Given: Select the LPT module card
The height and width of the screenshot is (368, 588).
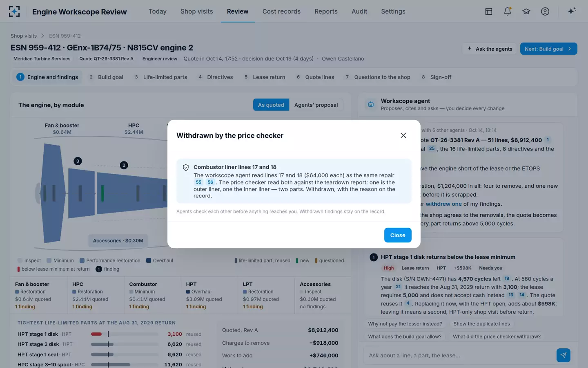Looking at the screenshot, I should [x=266, y=295].
